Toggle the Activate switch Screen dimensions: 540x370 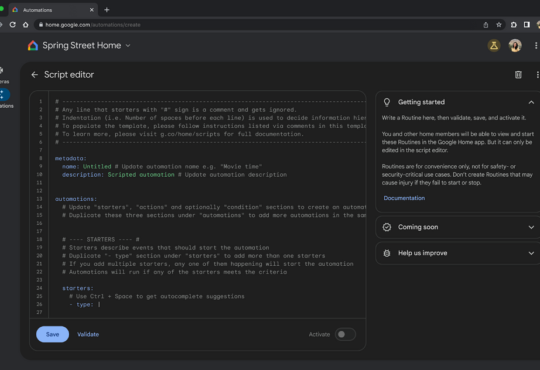(345, 334)
